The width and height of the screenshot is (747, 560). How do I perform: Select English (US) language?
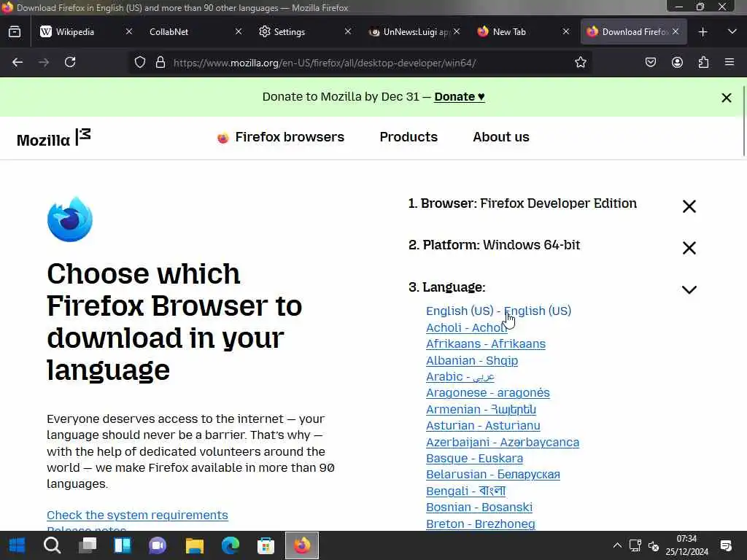(x=498, y=311)
